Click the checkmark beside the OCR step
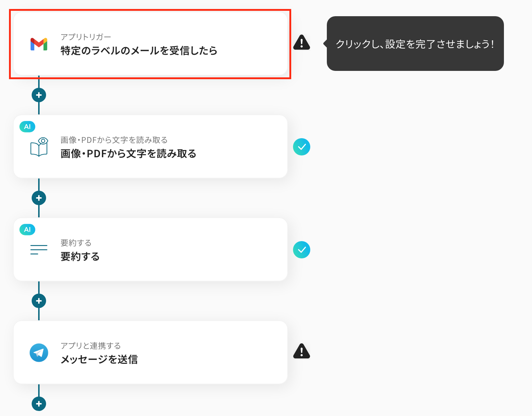 tap(302, 147)
